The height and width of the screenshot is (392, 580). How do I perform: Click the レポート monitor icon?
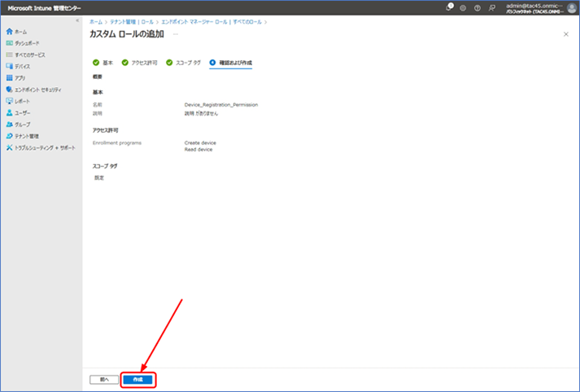coord(10,101)
